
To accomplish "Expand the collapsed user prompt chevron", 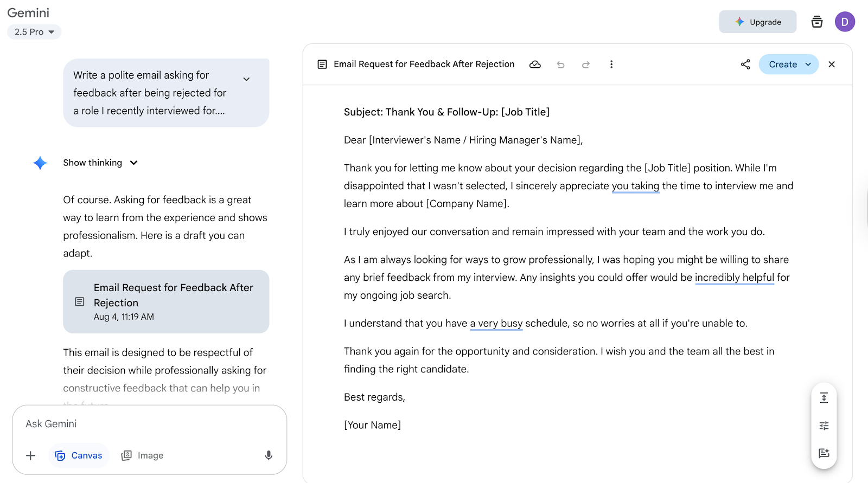I will coord(246,79).
